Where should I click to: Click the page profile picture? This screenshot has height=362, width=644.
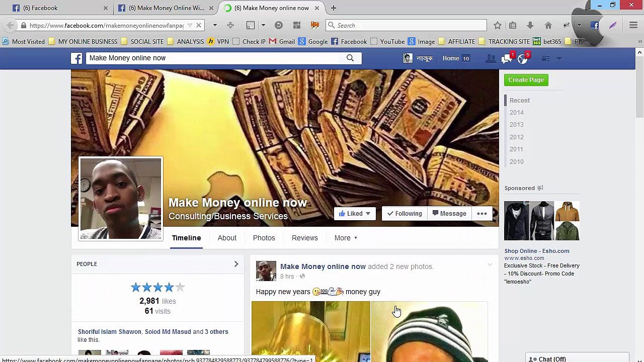point(121,199)
